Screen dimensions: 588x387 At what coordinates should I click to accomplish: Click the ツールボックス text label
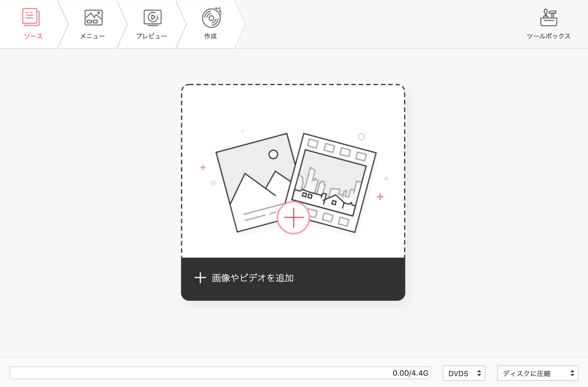(x=548, y=36)
